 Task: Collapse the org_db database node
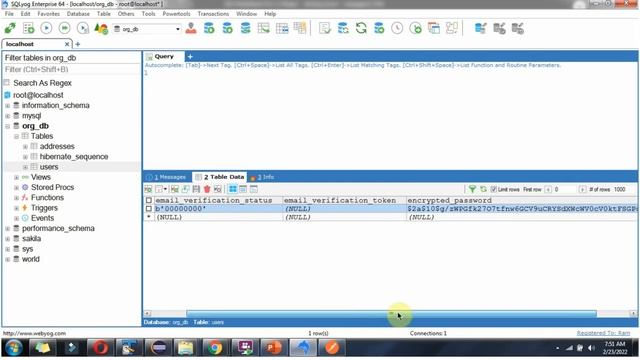pos(7,126)
